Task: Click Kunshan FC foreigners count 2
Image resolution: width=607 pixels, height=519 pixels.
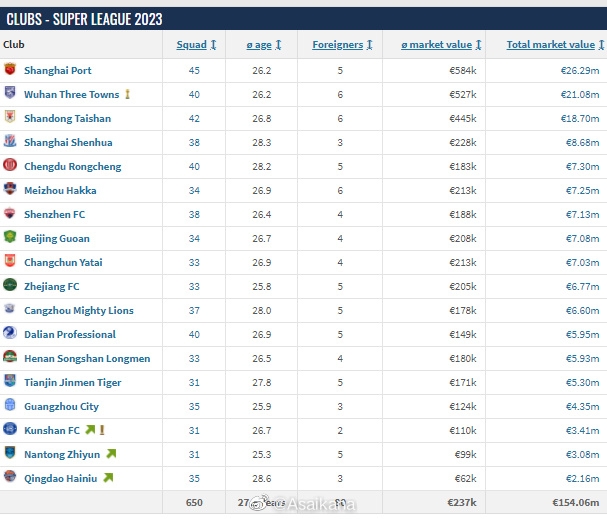Action: 340,430
